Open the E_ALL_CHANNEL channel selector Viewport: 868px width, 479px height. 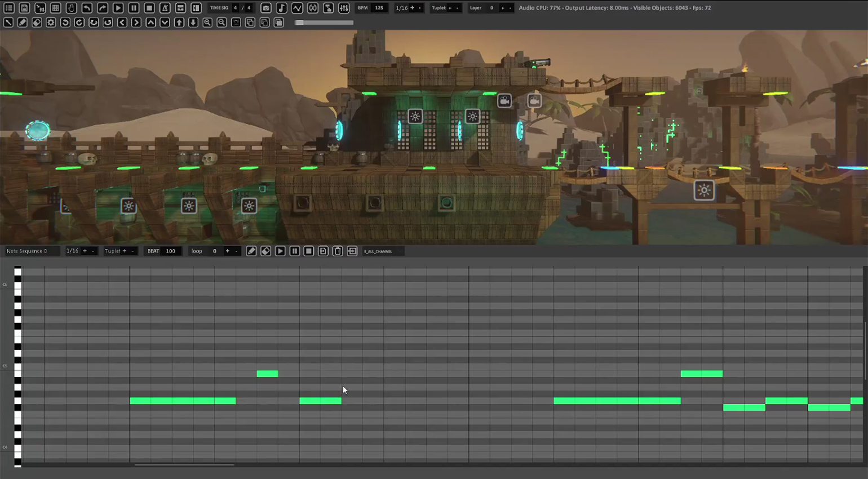pyautogui.click(x=382, y=251)
